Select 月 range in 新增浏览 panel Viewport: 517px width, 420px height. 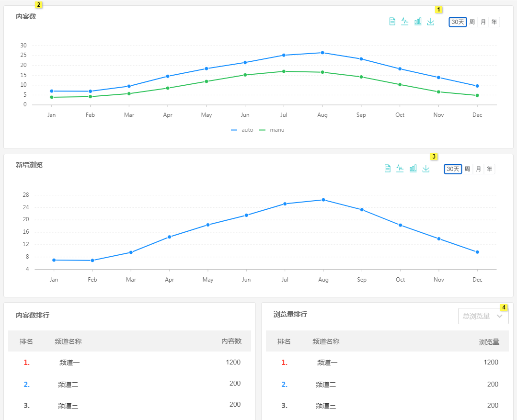point(478,169)
